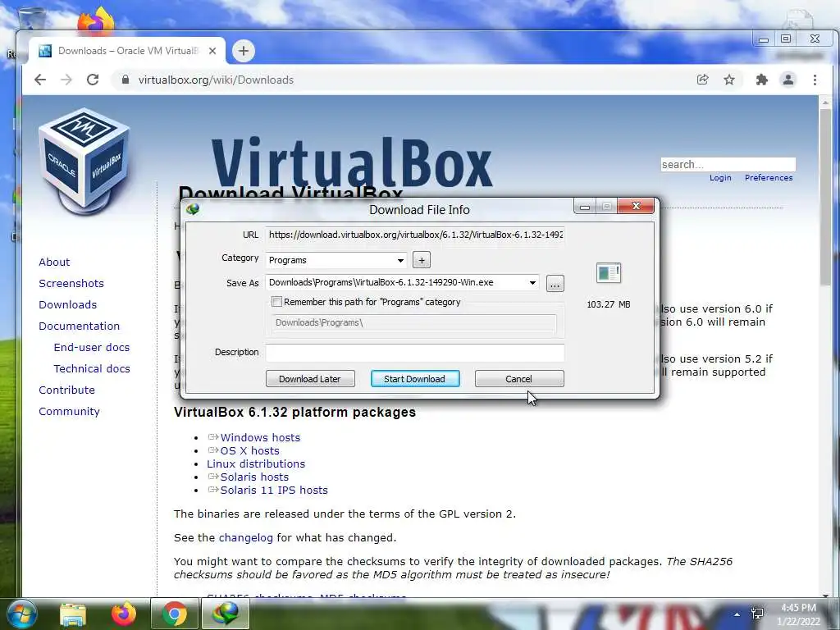840x630 pixels.
Task: Click the URL field in Download File Info
Action: 415,235
